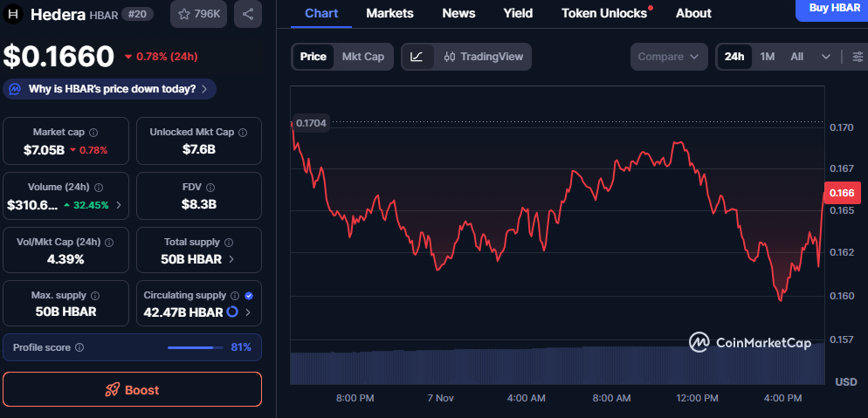Click the Profile score info icon
The width and height of the screenshot is (868, 418).
[x=79, y=347]
